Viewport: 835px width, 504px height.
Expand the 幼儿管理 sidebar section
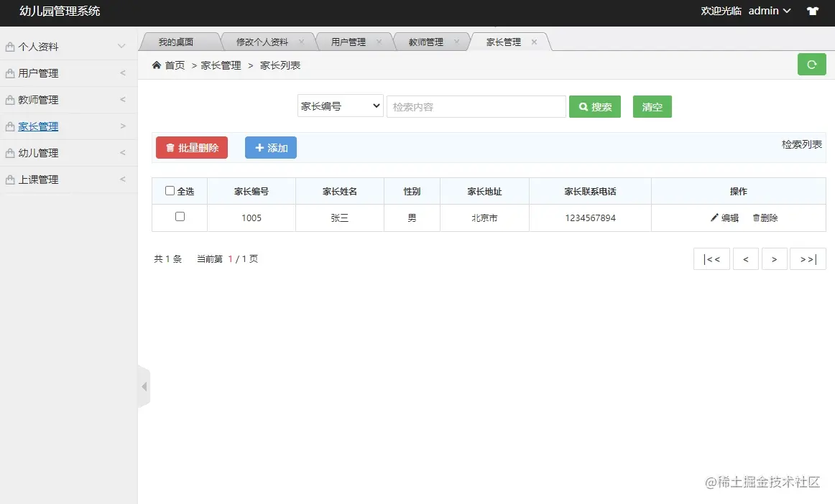[x=68, y=152]
